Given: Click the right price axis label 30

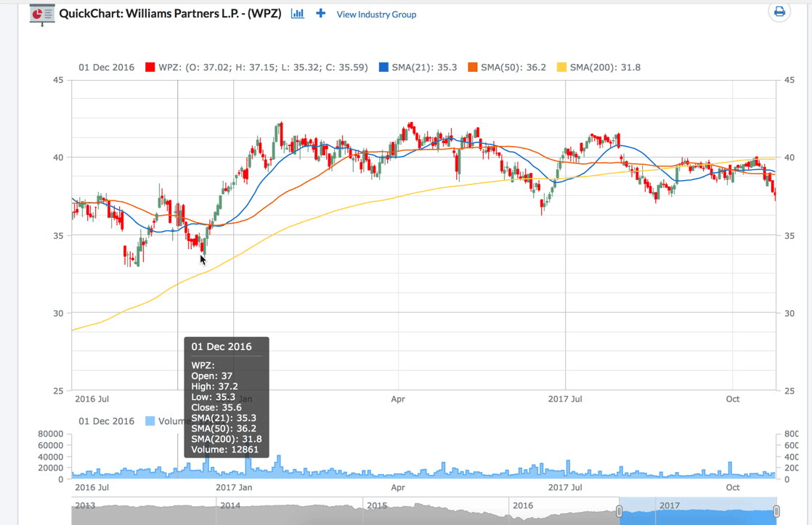Looking at the screenshot, I should [x=789, y=313].
